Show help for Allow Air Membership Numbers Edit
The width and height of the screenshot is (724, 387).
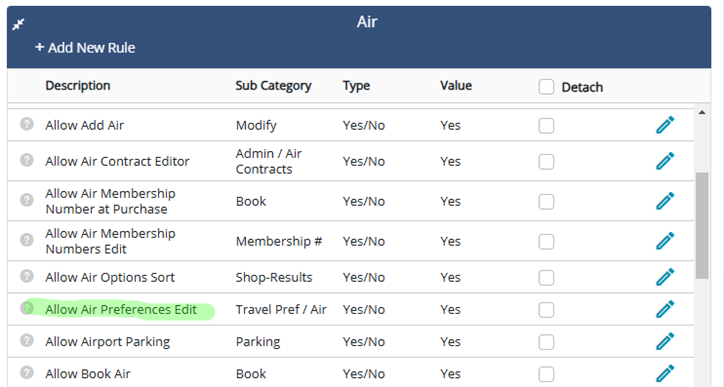coord(27,240)
